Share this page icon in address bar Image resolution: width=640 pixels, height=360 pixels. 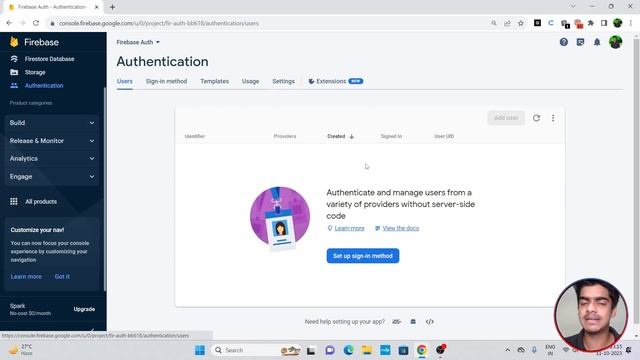tap(507, 23)
